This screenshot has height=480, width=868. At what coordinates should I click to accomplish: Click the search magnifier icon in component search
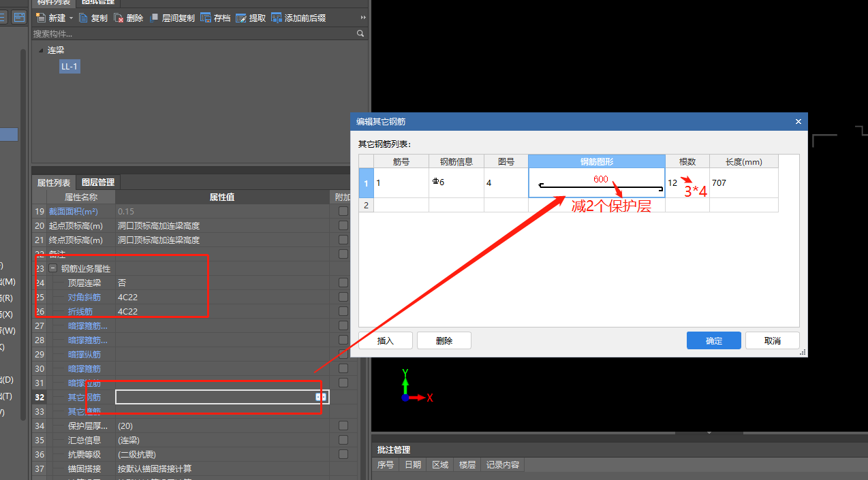tap(360, 33)
